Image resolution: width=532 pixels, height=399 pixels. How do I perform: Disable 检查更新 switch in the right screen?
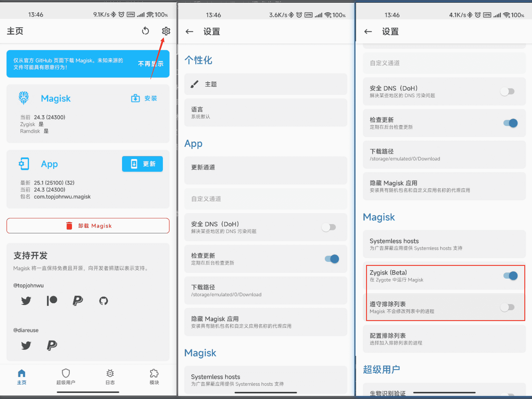(510, 123)
